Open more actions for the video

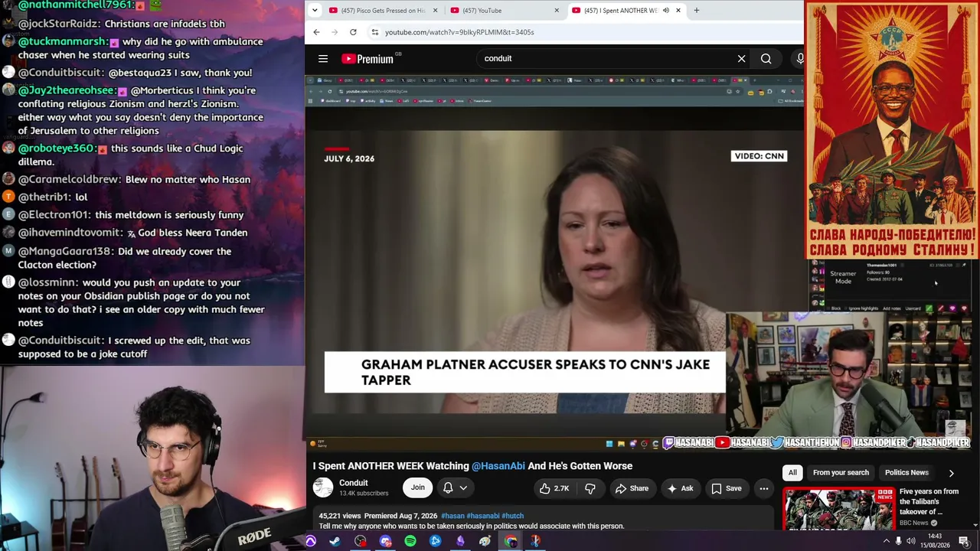tap(763, 488)
